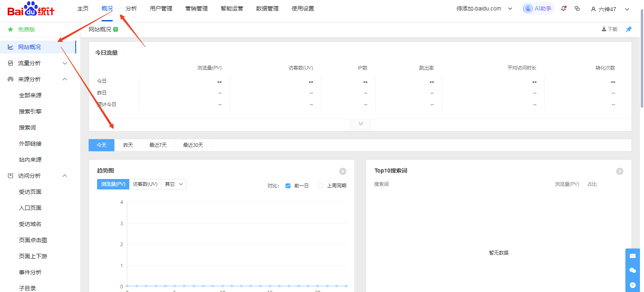Click the 下载 download icon
This screenshot has width=644, height=292.
(604, 29)
